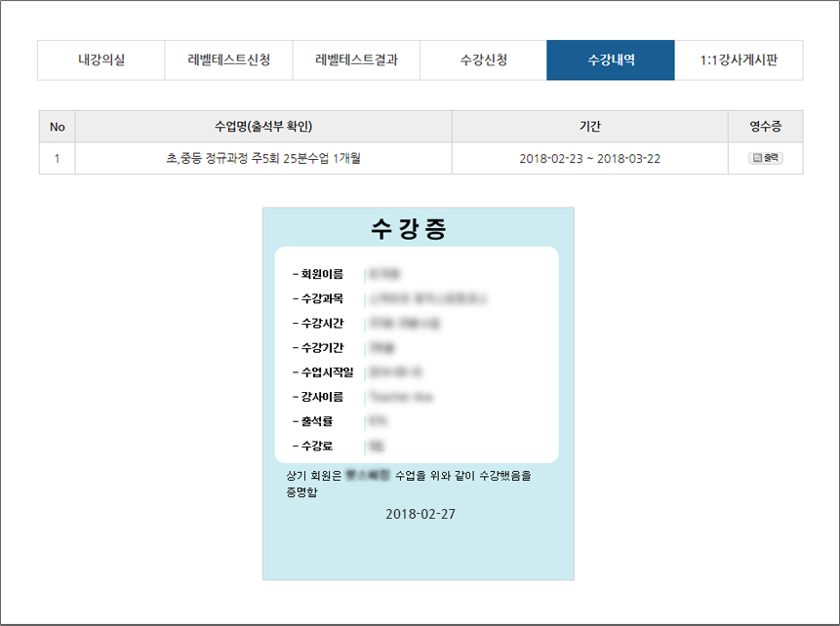The image size is (840, 626).
Task: Select the 2018-02-23 ~ 2018-03-22 period cell
Action: [589, 158]
